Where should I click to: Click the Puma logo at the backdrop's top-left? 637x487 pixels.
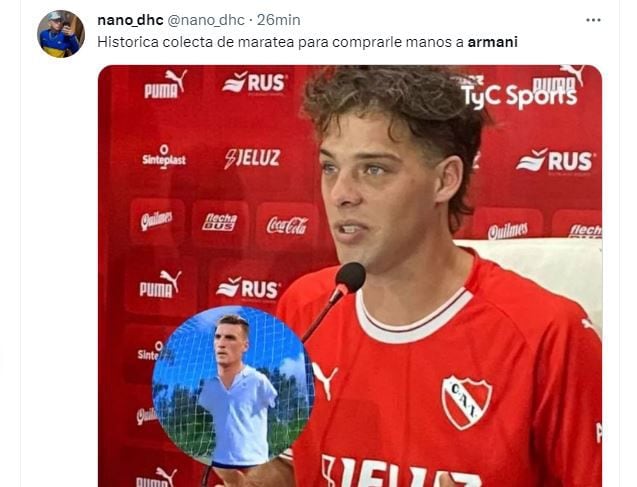tap(166, 84)
